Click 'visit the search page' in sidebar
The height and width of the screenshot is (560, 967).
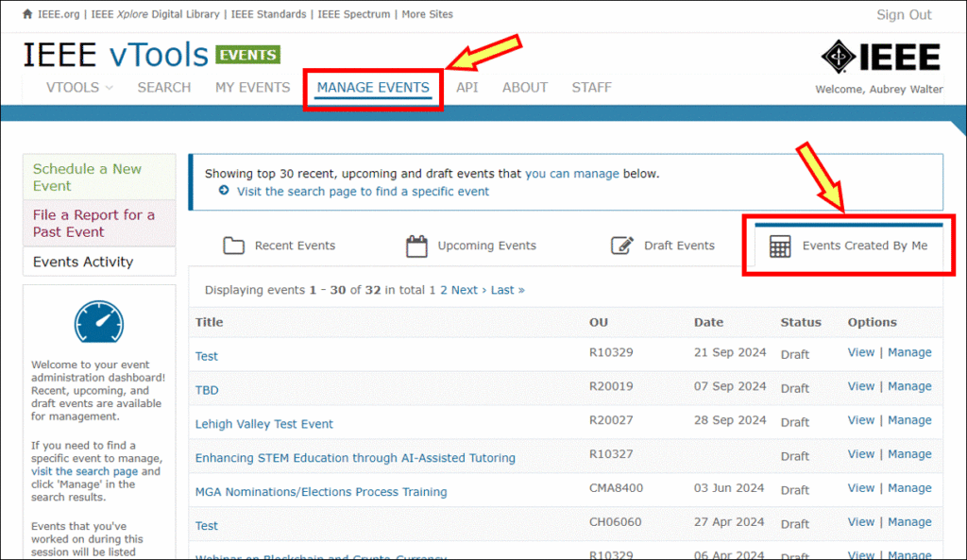pyautogui.click(x=84, y=471)
